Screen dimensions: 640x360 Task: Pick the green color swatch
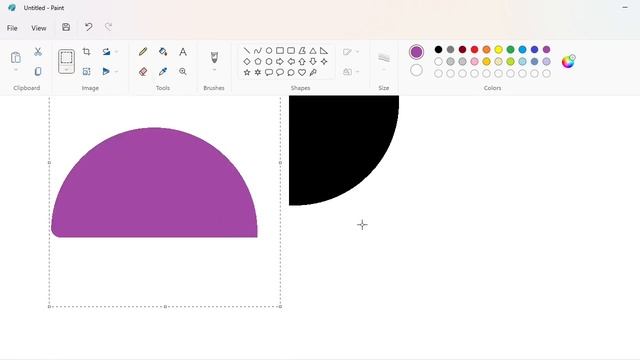point(510,49)
